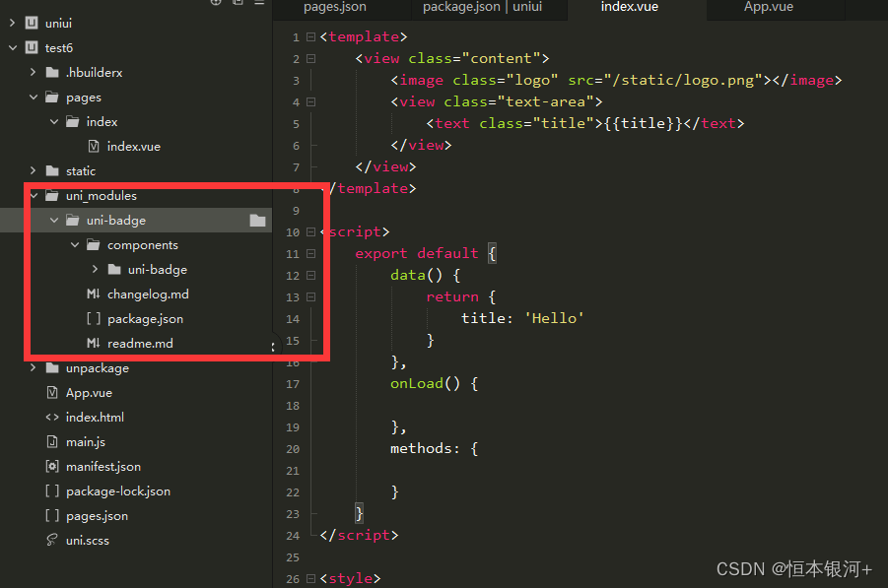
Task: Expand the unpackage folder chevron
Action: [33, 367]
